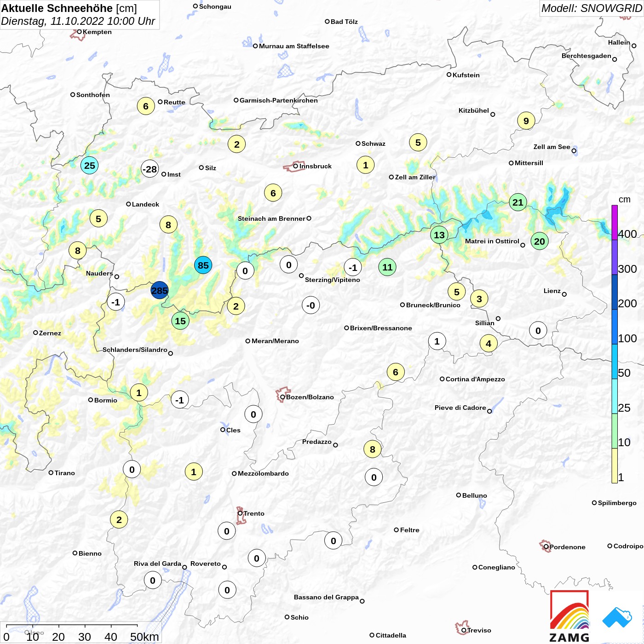Click the 'Meran/Merano' label
The height and width of the screenshot is (644, 644).
tap(275, 341)
